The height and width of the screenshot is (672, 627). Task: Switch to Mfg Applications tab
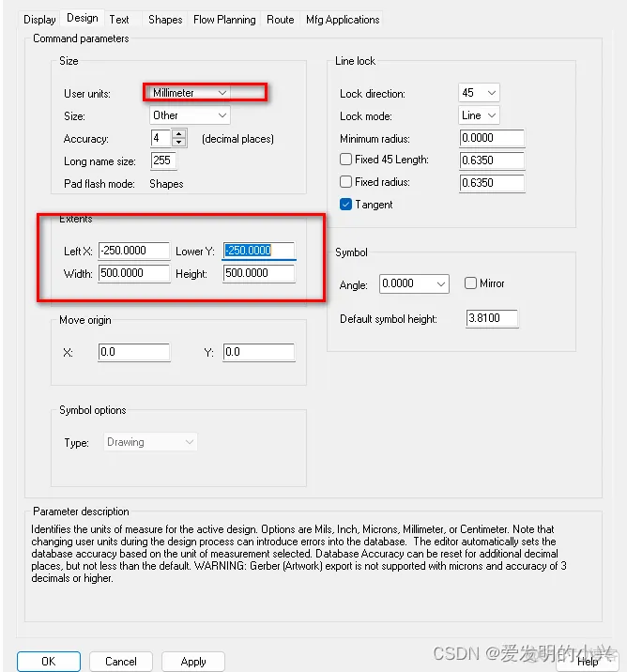pyautogui.click(x=343, y=19)
